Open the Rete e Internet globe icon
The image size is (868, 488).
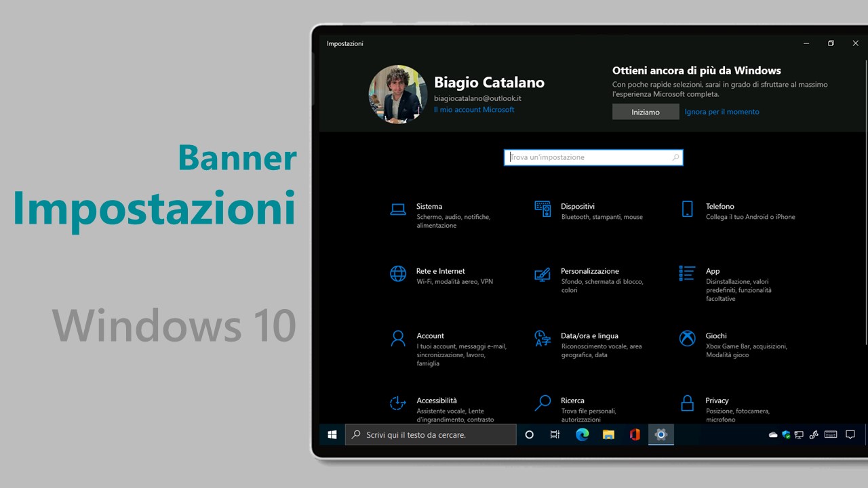point(398,274)
